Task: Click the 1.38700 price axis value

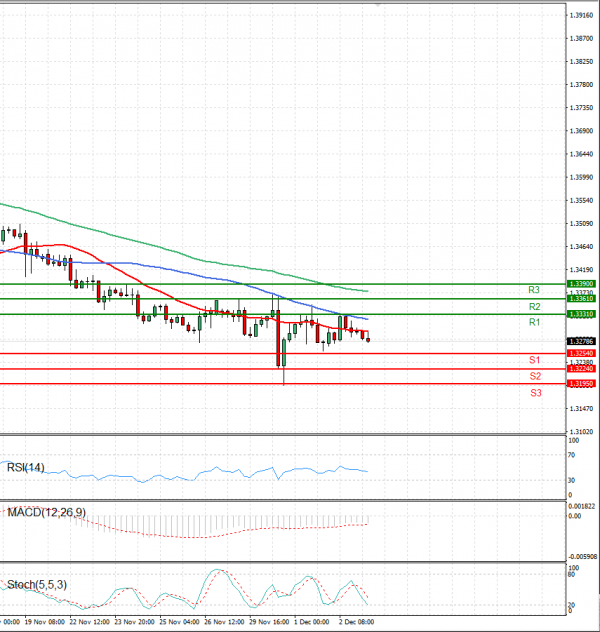Action: 581,38
